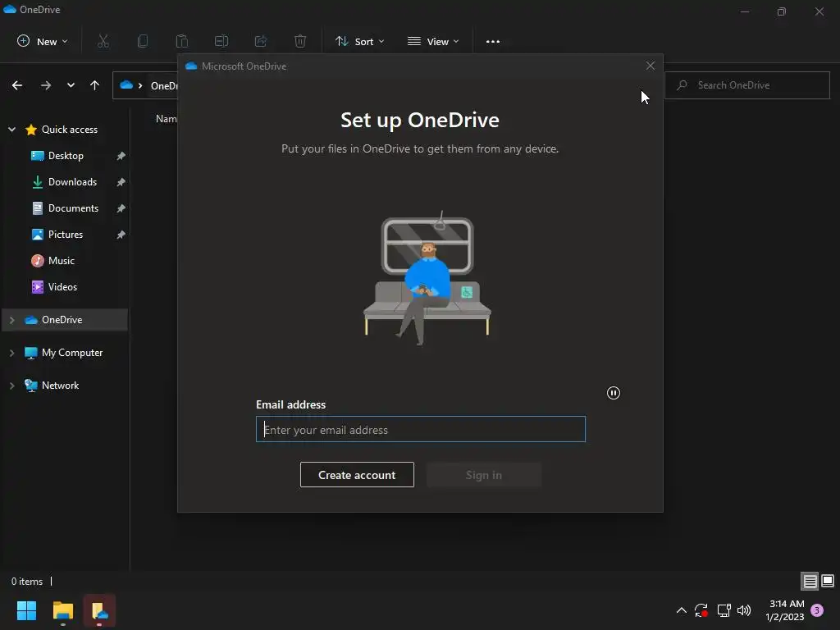
Task: Click the Paste clipboard icon
Action: pyautogui.click(x=182, y=41)
